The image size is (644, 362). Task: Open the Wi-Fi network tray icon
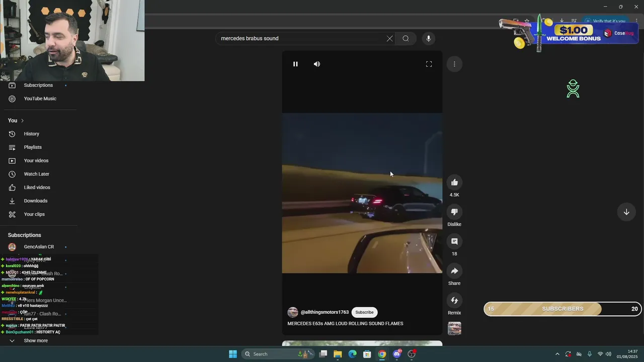(600, 354)
